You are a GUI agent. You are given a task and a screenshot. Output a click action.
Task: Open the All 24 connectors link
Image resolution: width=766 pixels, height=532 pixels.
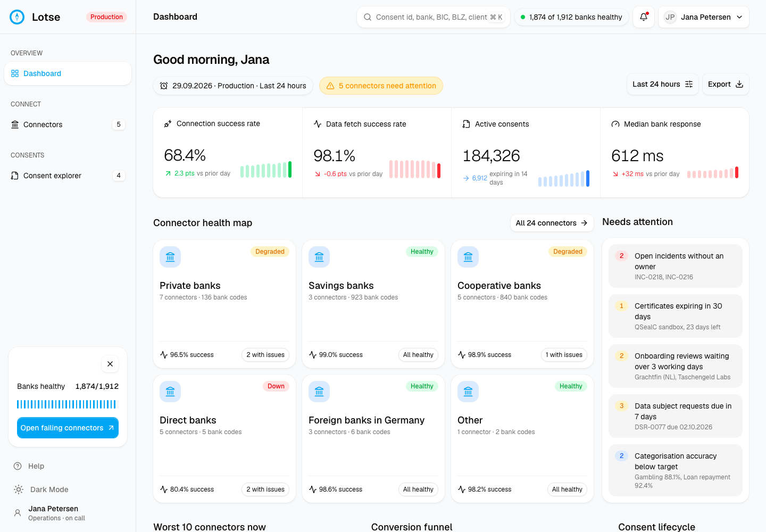552,223
